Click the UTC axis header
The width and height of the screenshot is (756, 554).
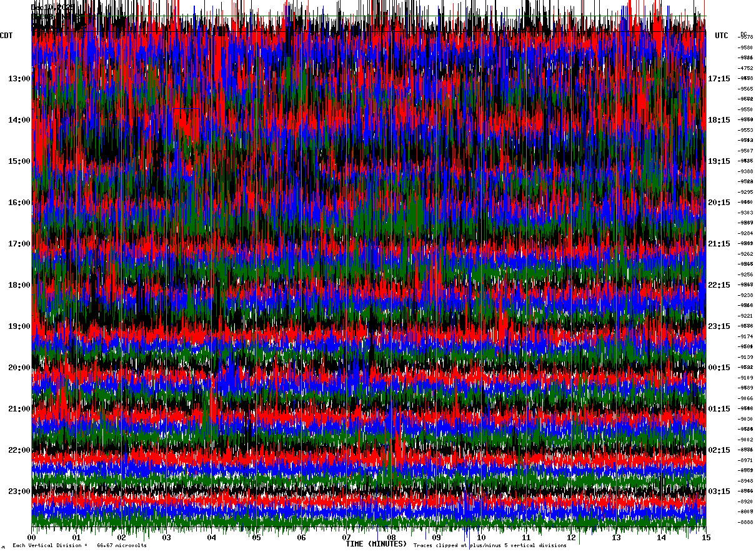tap(722, 36)
